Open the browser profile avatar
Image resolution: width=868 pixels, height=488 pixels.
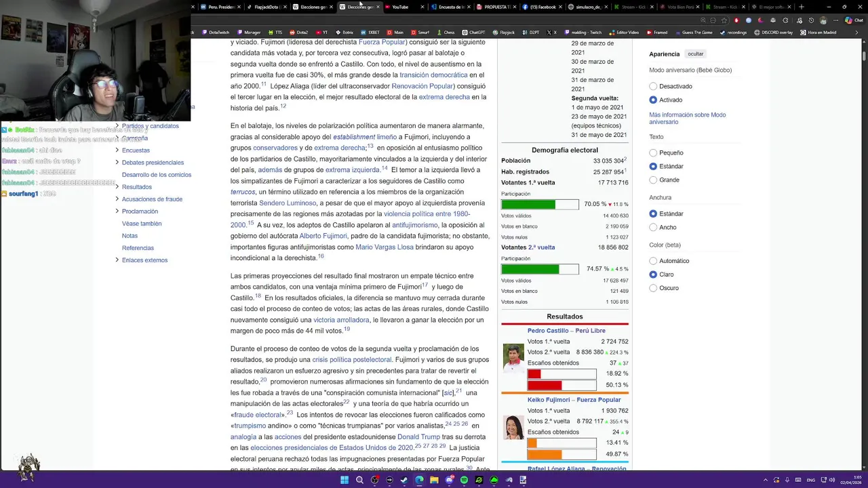823,20
